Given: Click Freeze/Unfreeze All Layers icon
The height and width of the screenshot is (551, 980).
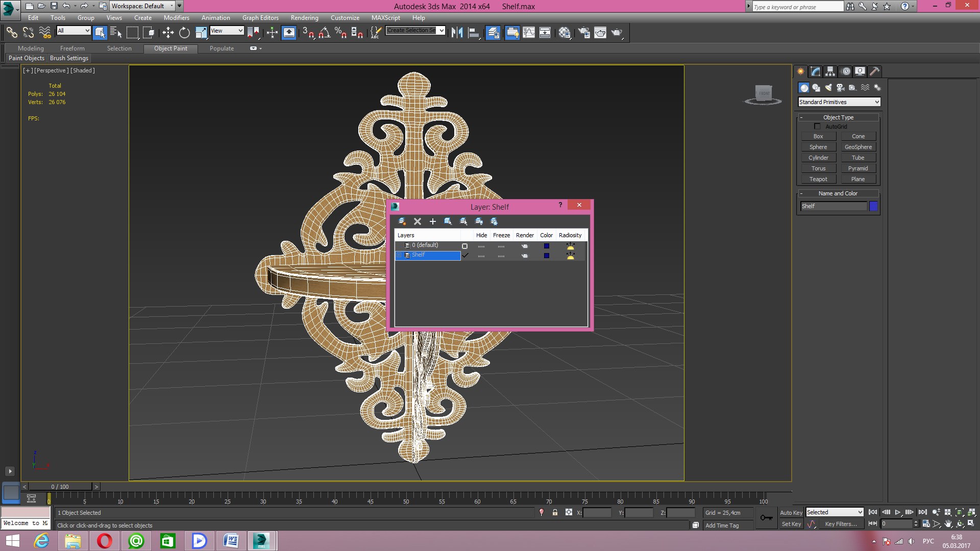Looking at the screenshot, I should tap(494, 221).
